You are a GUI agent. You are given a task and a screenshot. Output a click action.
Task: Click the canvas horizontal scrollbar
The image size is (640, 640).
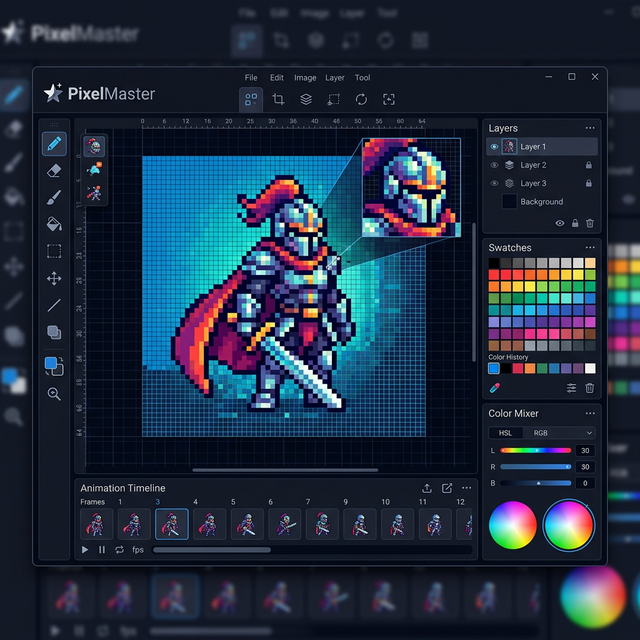[285, 470]
